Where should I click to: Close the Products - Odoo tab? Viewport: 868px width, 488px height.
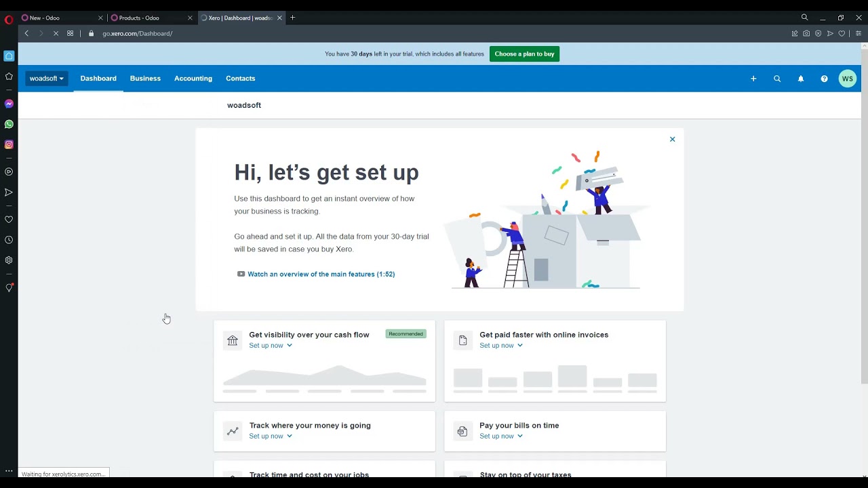point(190,18)
